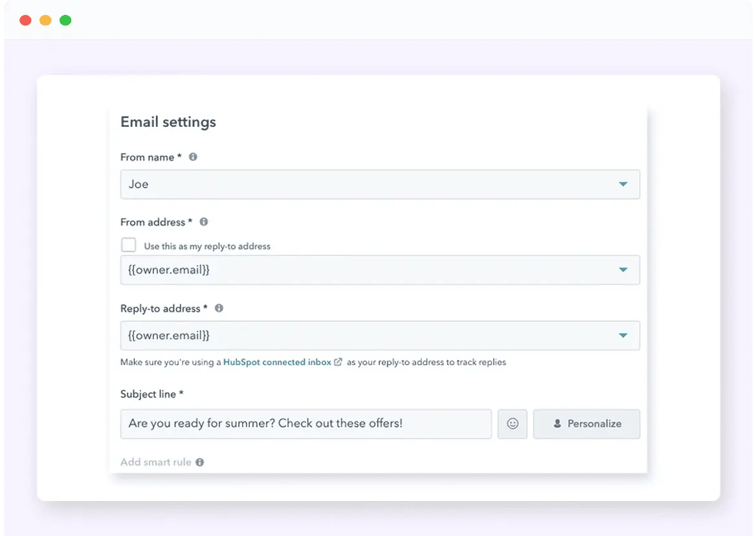Click the green full-screen traffic light button
756x536 pixels.
[x=65, y=20]
